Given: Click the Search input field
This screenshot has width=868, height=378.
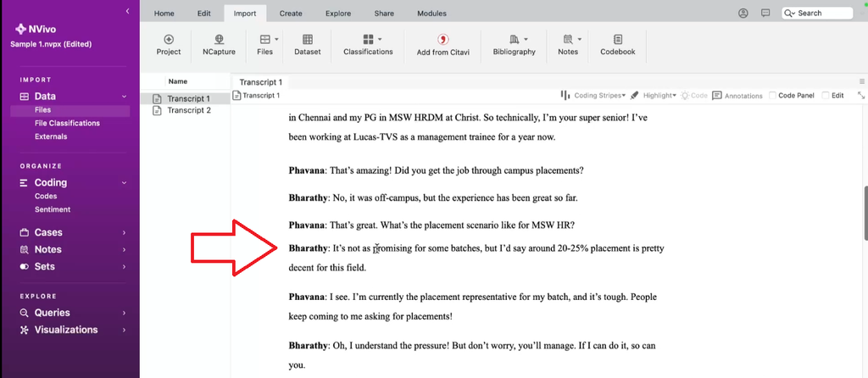Looking at the screenshot, I should coord(817,14).
